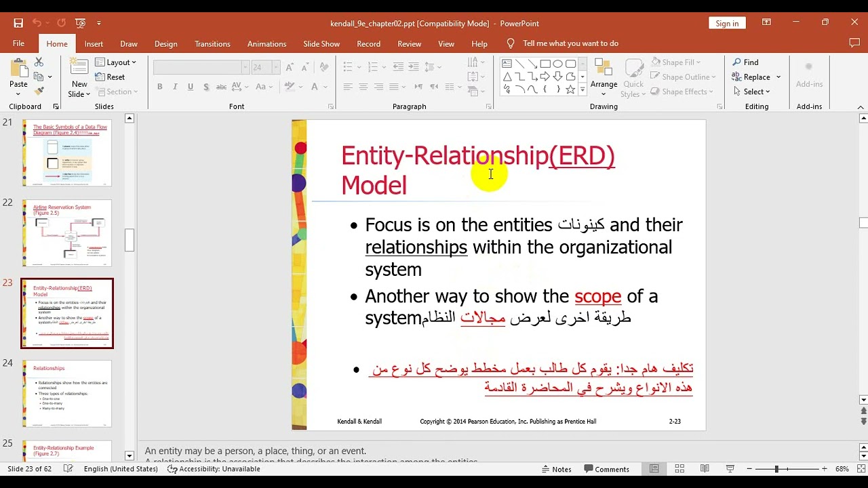Justify text alignment
Screen dimensions: 868x488
(x=394, y=87)
